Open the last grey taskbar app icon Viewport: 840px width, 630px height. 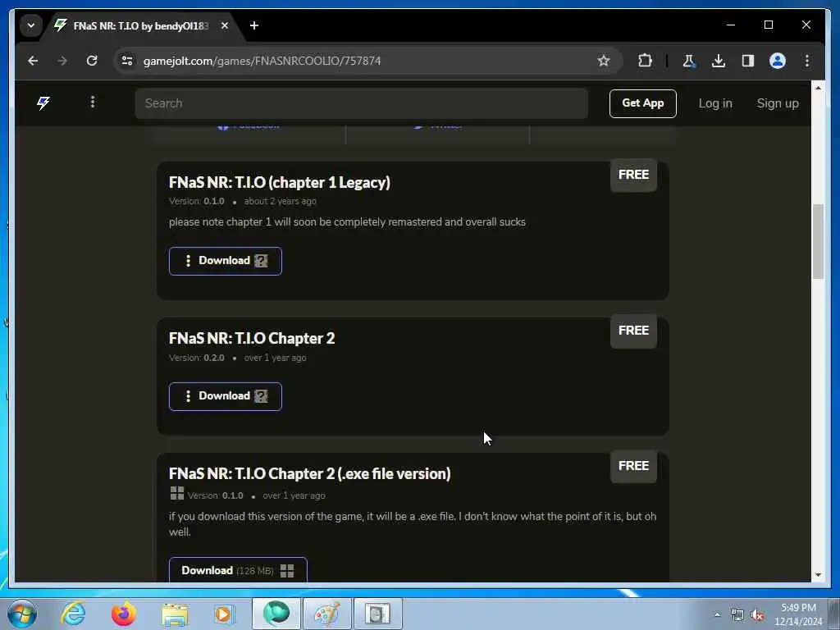[x=377, y=614]
